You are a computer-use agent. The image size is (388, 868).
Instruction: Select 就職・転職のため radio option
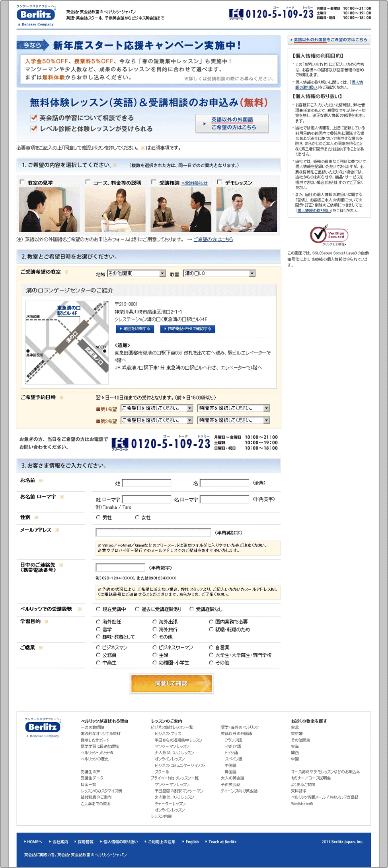point(211,629)
